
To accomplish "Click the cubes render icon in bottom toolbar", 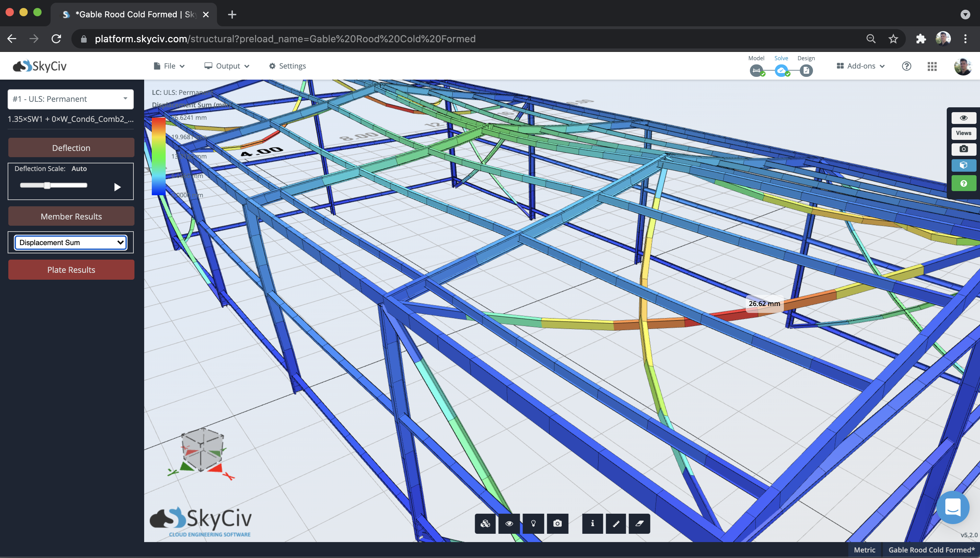I will [485, 523].
